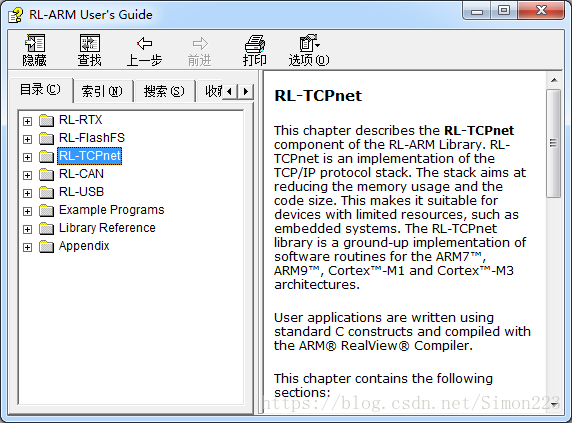
Task: Minimize the RL-ARM User's Guide window
Action: (x=476, y=11)
